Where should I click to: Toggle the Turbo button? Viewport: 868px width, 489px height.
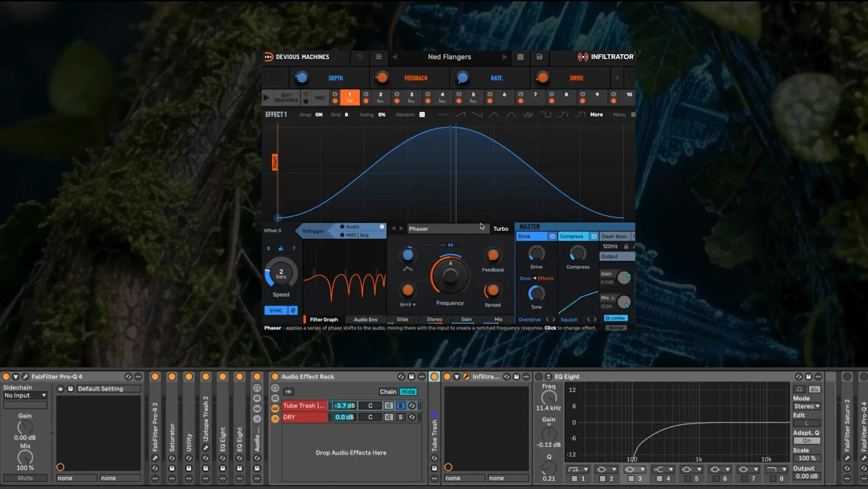click(500, 229)
